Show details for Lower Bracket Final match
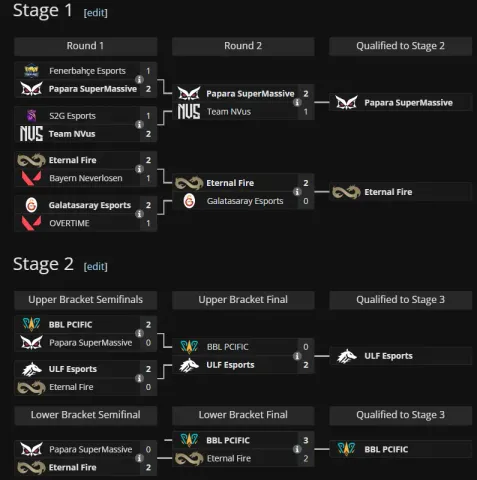 (297, 449)
